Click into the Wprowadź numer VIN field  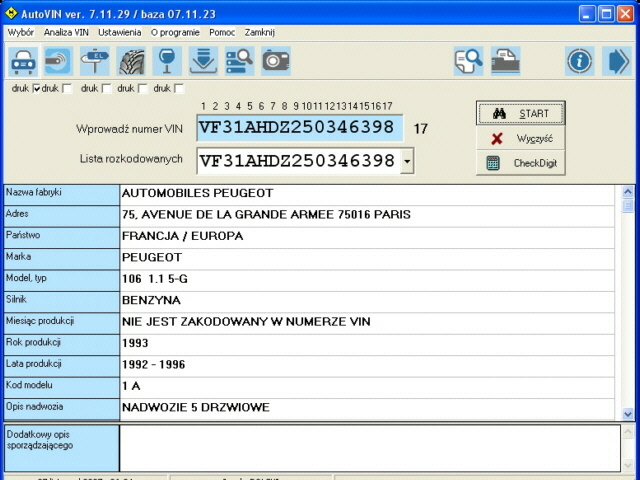tap(299, 128)
